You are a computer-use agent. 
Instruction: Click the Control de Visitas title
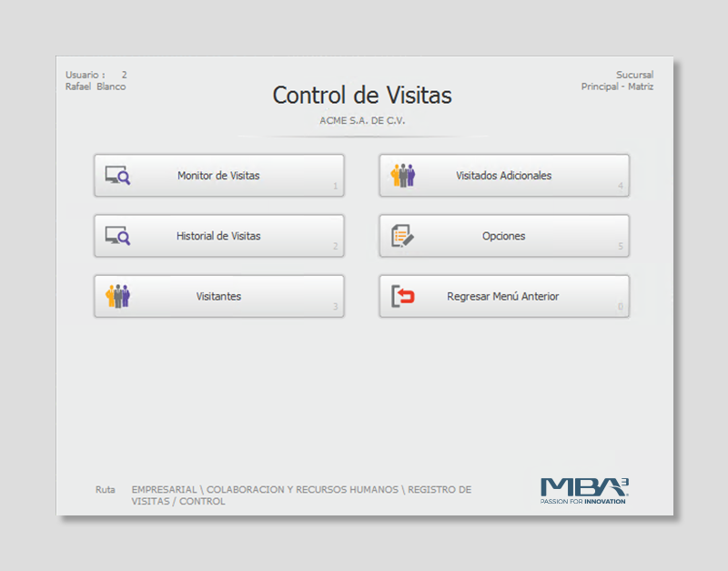[362, 96]
